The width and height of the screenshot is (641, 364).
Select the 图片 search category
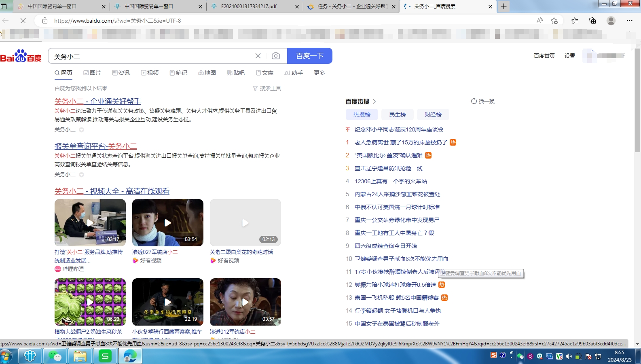click(92, 73)
